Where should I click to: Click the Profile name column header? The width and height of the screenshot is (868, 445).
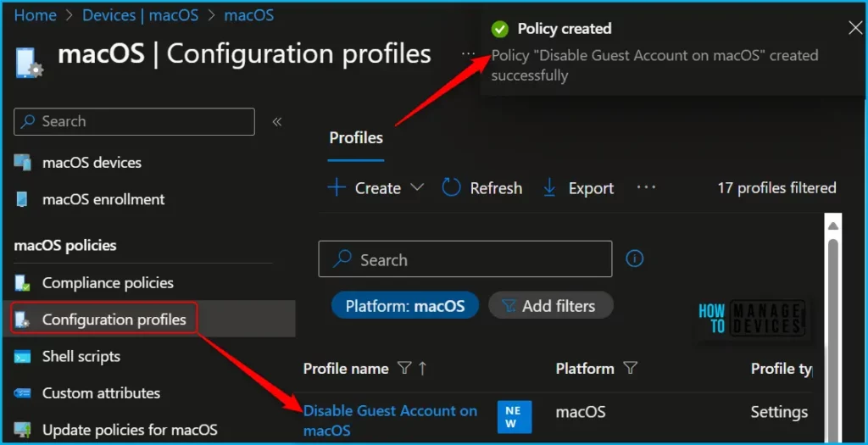346,369
